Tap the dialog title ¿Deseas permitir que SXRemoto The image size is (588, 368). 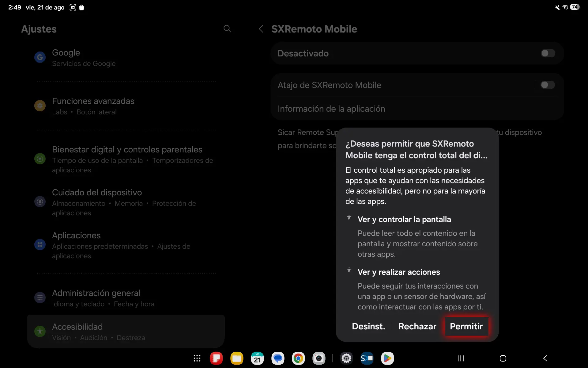(416, 150)
